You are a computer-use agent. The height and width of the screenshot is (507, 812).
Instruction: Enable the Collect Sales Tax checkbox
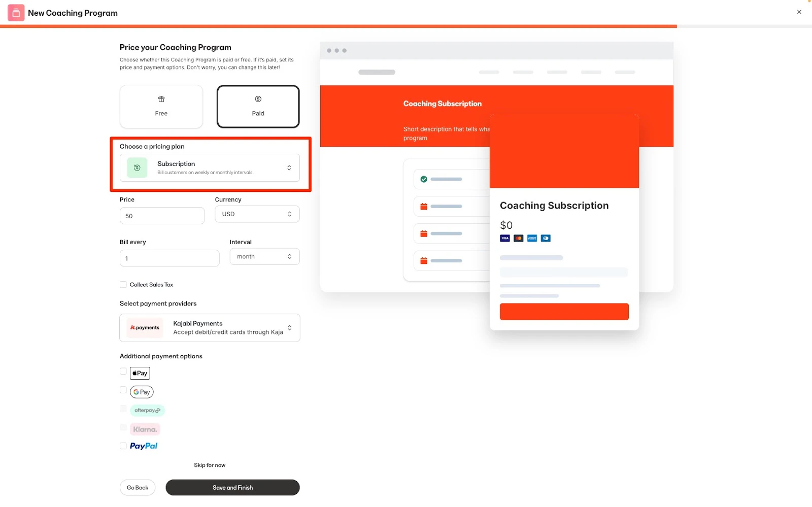pyautogui.click(x=123, y=284)
